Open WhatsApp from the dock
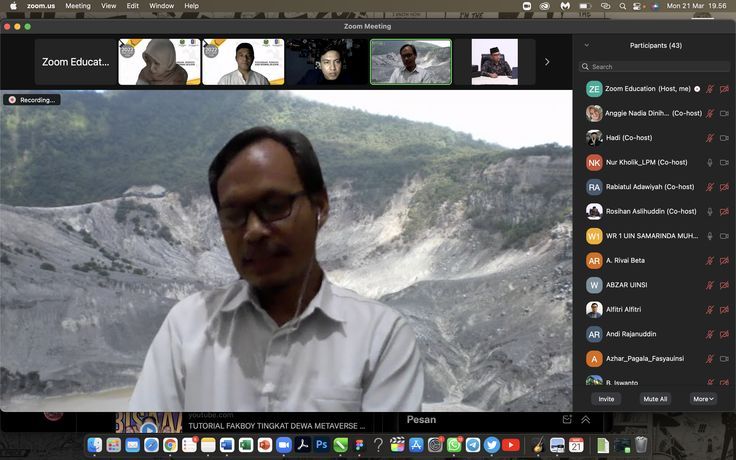 [454, 445]
